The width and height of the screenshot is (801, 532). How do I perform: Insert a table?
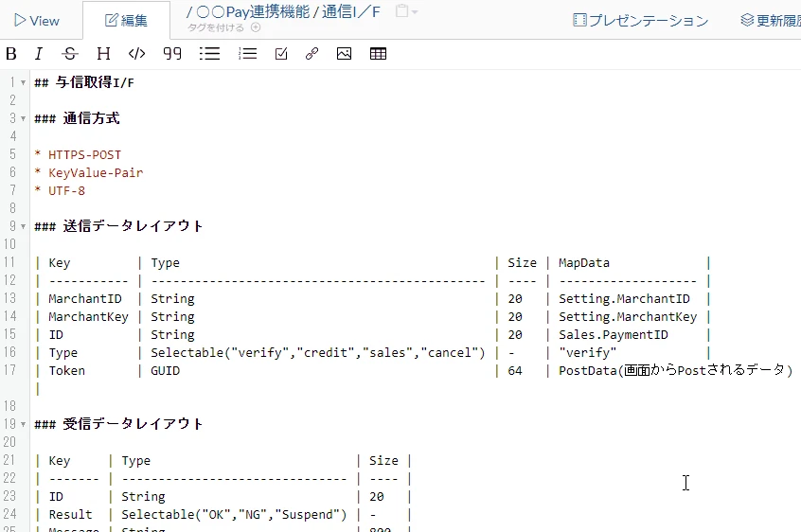pos(378,54)
